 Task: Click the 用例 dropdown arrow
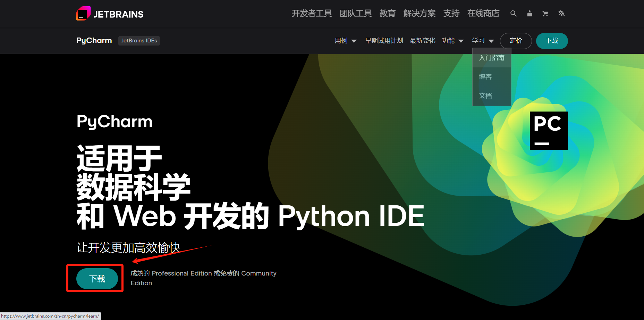pyautogui.click(x=354, y=41)
